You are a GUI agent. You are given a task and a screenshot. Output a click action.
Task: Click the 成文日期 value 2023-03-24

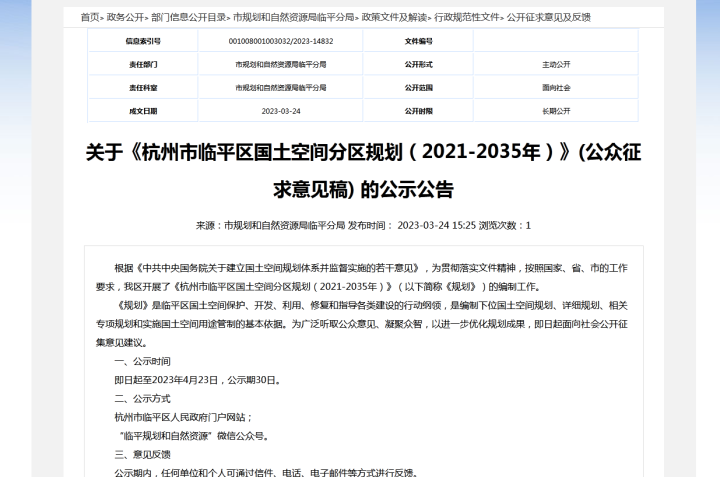pyautogui.click(x=281, y=111)
